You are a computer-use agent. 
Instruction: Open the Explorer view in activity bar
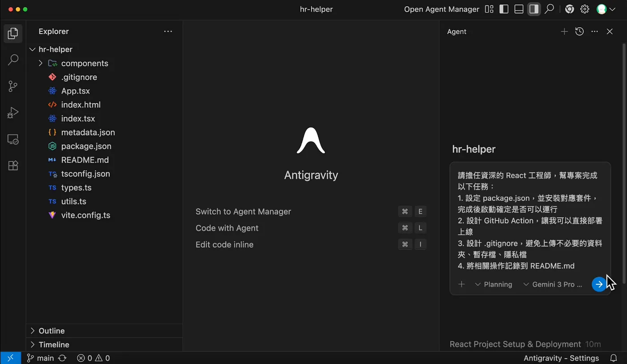point(13,34)
